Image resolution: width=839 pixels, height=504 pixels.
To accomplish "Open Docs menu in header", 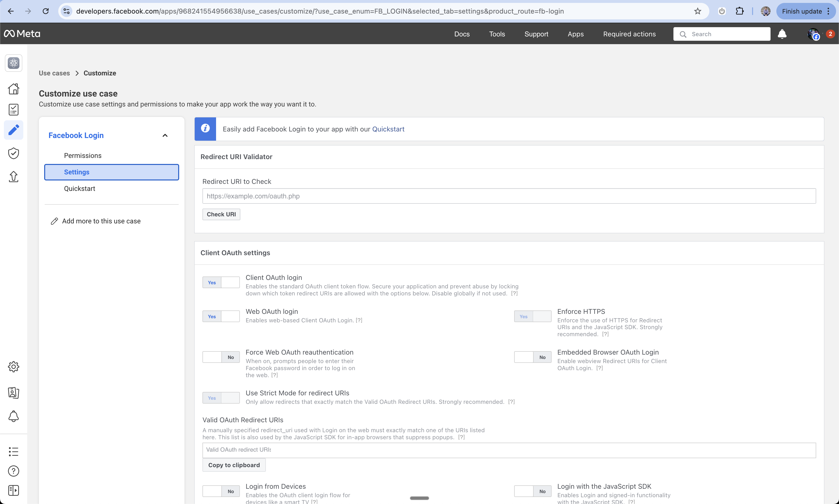I will (x=462, y=34).
